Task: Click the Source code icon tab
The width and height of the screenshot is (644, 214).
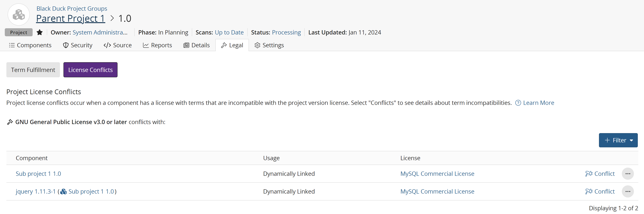Action: [x=107, y=45]
